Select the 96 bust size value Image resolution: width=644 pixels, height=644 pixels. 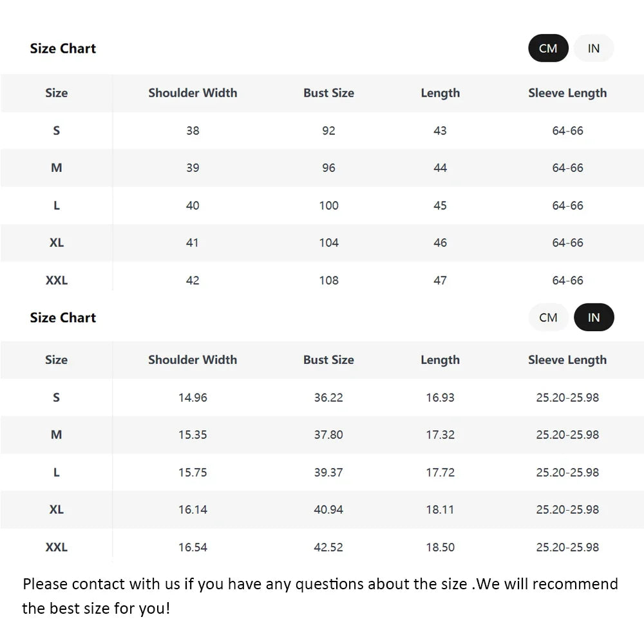[x=328, y=168]
